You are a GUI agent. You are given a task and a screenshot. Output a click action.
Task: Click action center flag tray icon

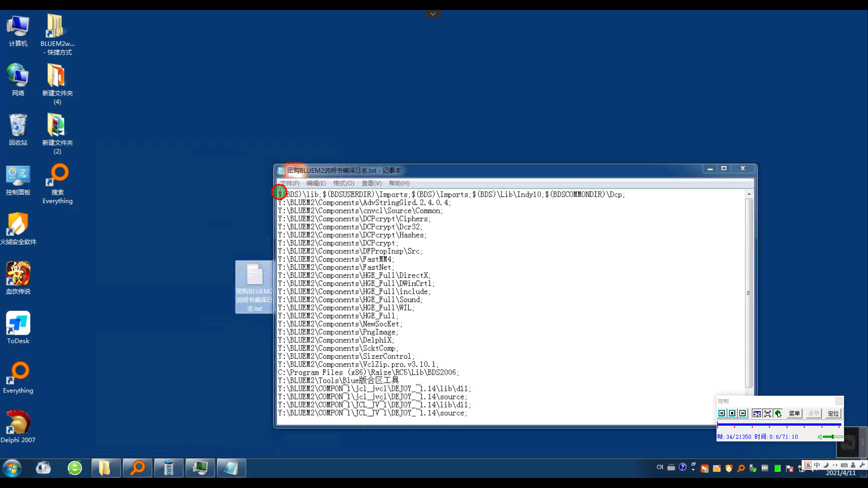coord(789,468)
